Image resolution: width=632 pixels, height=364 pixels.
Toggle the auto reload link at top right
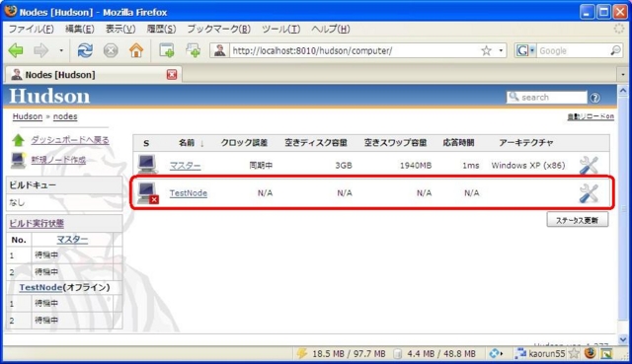pyautogui.click(x=591, y=116)
